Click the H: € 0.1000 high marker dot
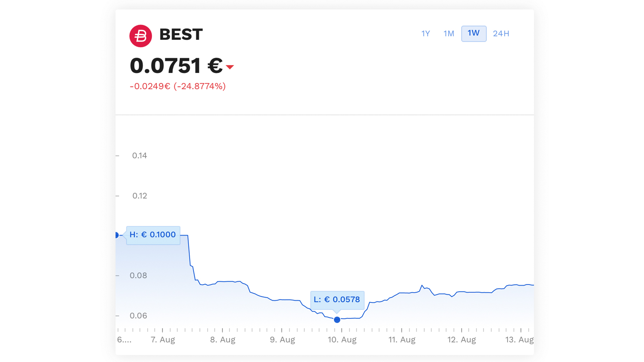 [x=117, y=235]
